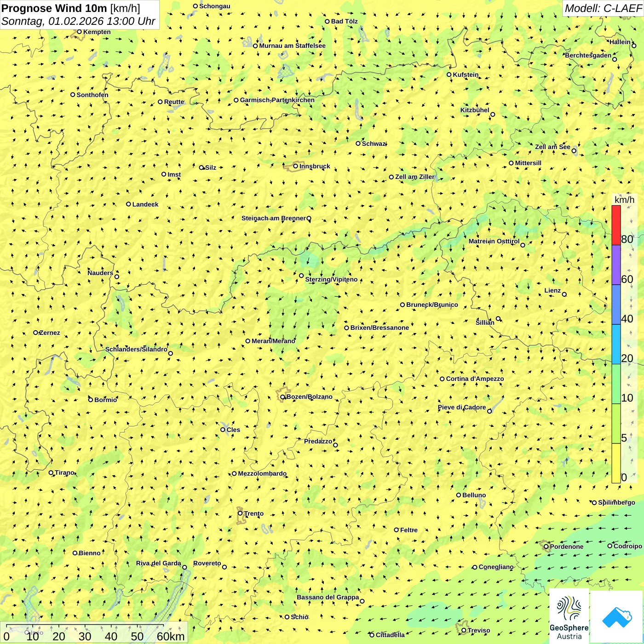Click the Riva del Garda marker
The height and width of the screenshot is (644, 644).
click(x=184, y=567)
